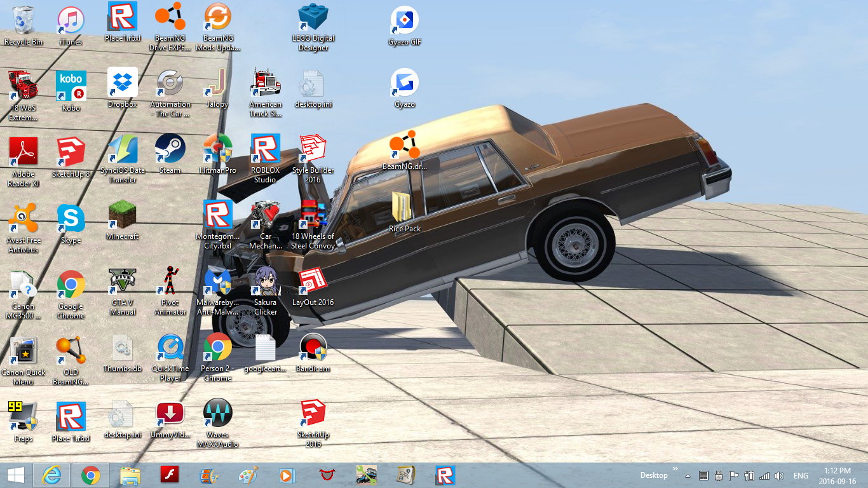Switch to Chrome in the taskbar

(91, 475)
